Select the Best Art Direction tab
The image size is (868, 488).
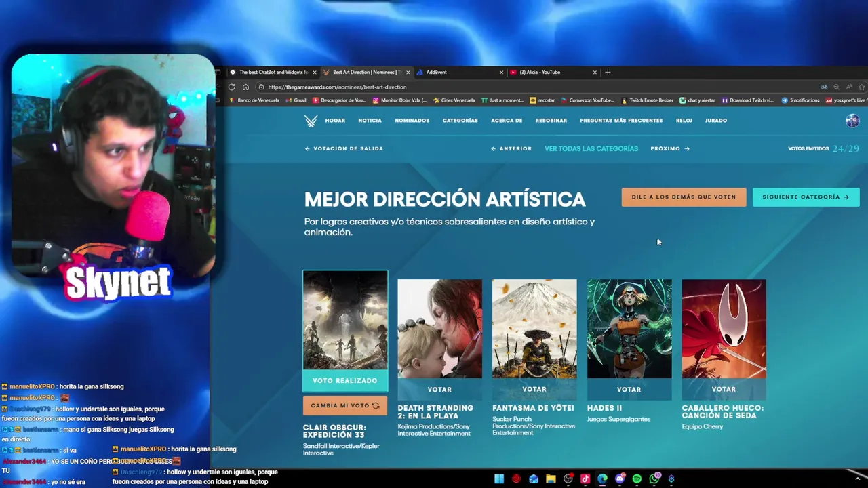pos(366,72)
